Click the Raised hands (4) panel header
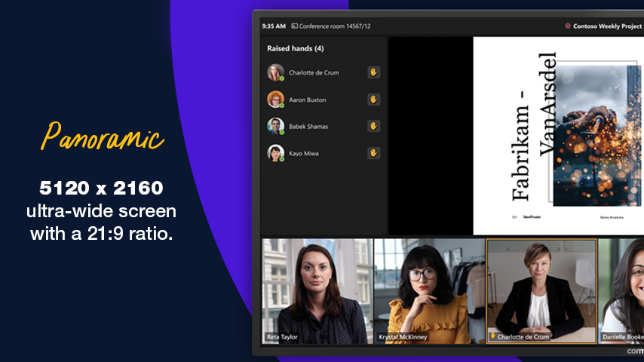Viewport: 644px width, 362px height. coord(296,48)
